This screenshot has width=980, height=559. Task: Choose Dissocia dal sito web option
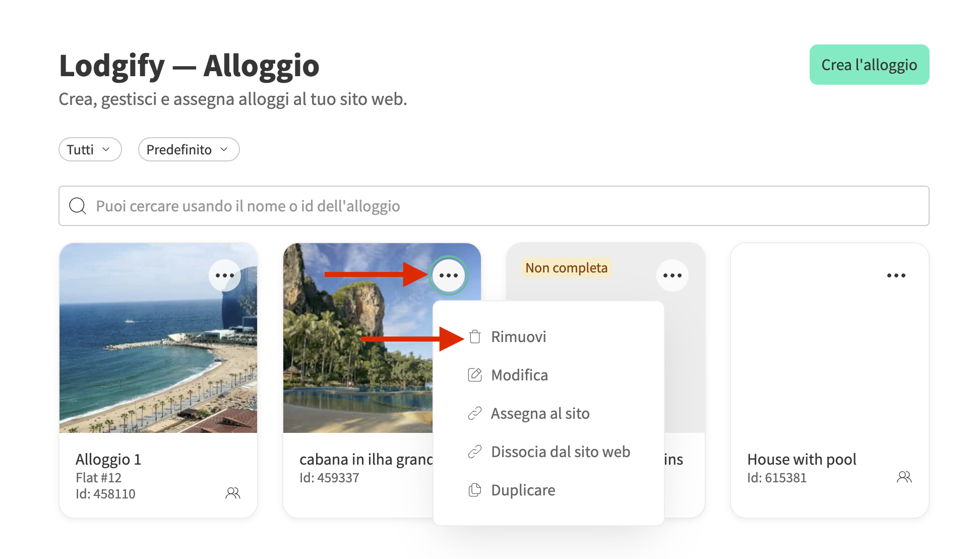coord(560,452)
